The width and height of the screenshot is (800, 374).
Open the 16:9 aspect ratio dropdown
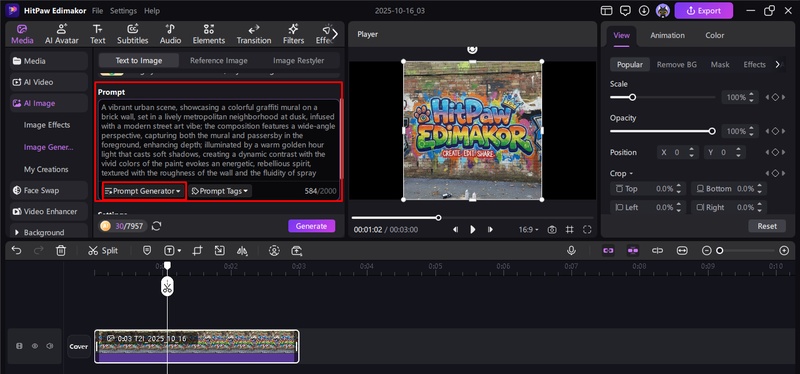529,230
